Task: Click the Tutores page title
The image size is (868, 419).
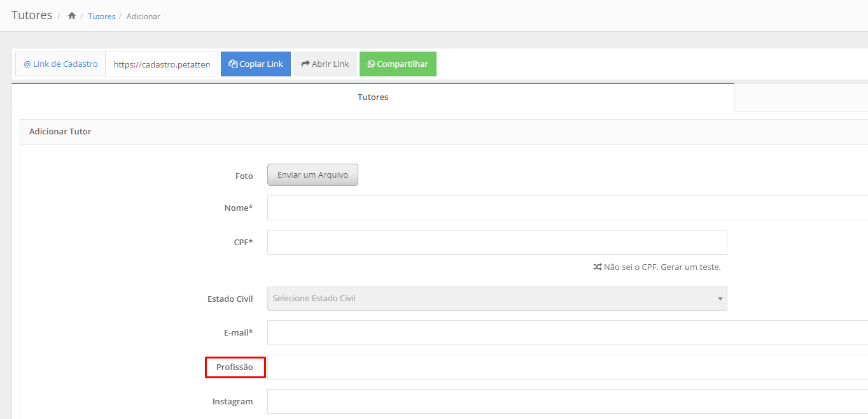Action: pos(32,15)
